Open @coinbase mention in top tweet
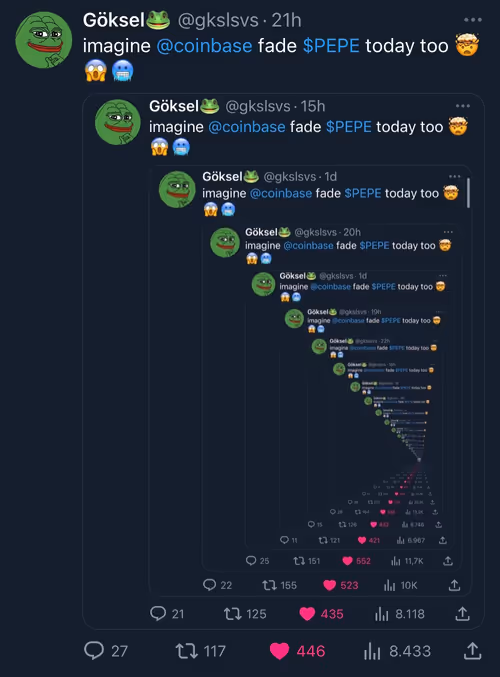Screen dimensions: 500x677 pyautogui.click(x=204, y=46)
